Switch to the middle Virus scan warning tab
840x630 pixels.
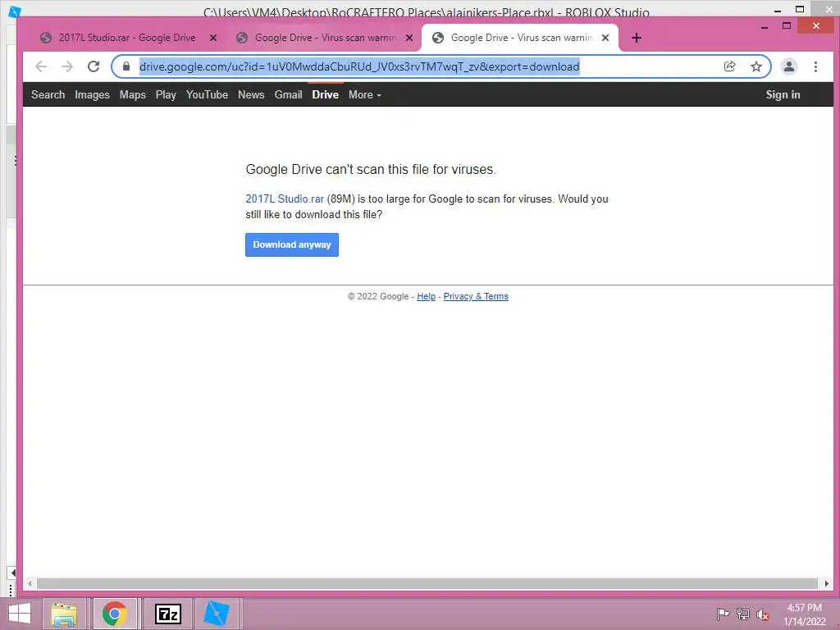coord(325,38)
